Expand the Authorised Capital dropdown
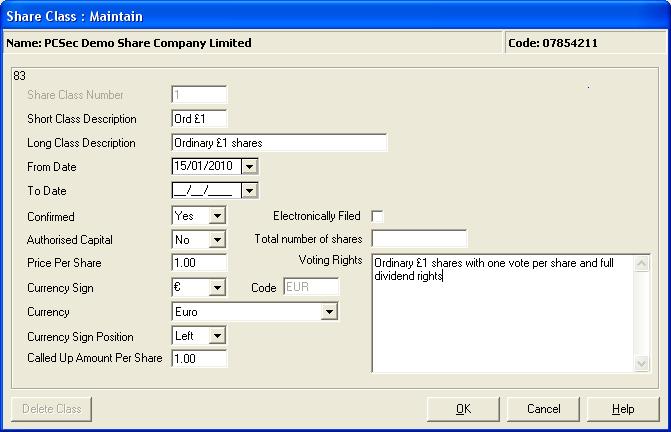671x432 pixels. (217, 240)
